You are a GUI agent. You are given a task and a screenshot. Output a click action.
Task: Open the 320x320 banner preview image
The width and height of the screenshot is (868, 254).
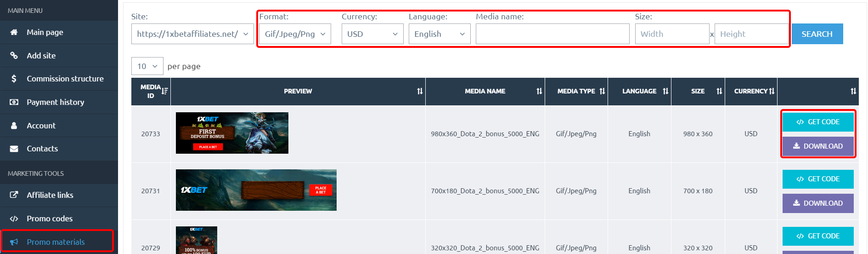(x=197, y=240)
